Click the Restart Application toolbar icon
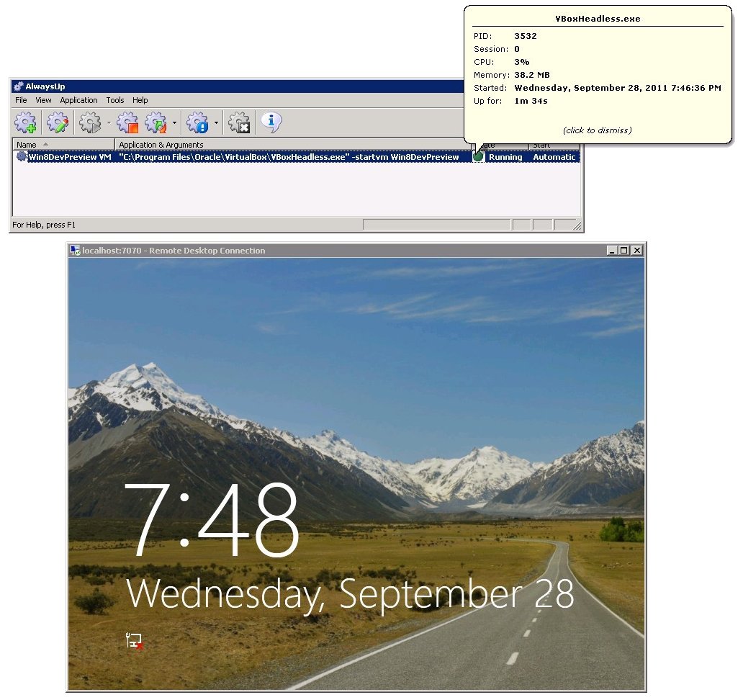This screenshot has width=743, height=700. pos(156,123)
